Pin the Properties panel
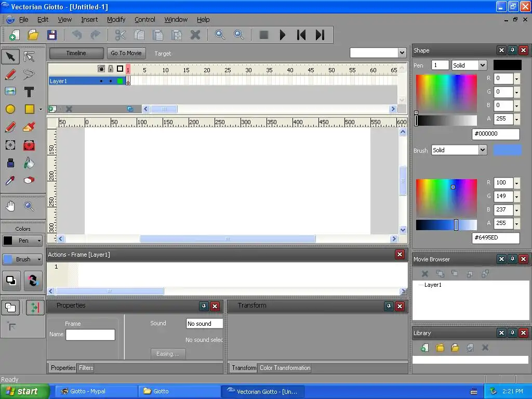This screenshot has width=532, height=399. pos(204,307)
